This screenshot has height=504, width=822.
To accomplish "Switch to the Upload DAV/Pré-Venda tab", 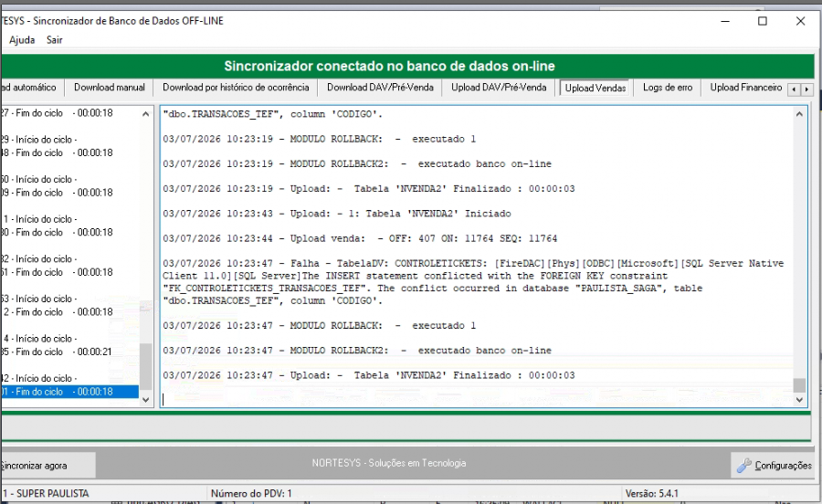I will tap(499, 88).
